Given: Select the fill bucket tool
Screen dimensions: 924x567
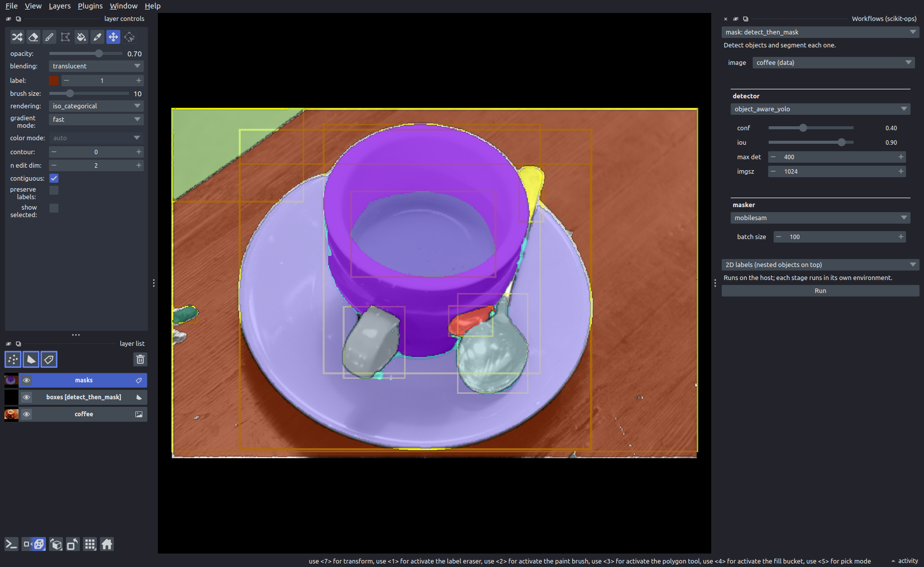Looking at the screenshot, I should [81, 37].
